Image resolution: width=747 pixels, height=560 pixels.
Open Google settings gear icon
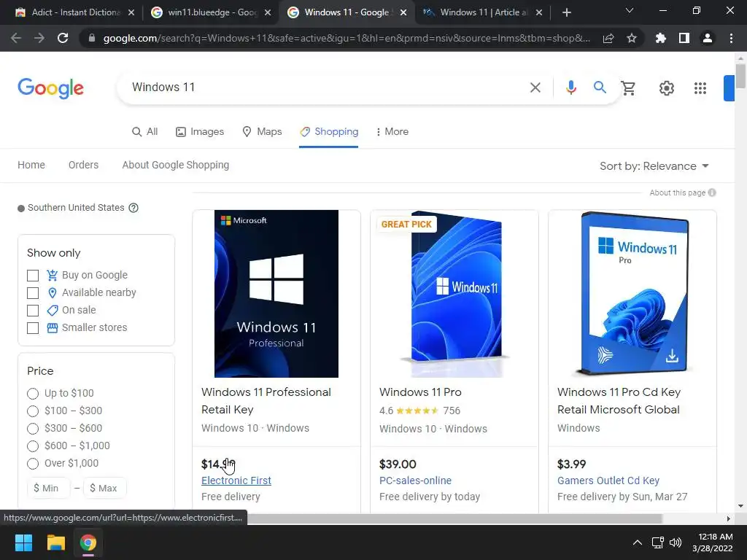point(667,88)
